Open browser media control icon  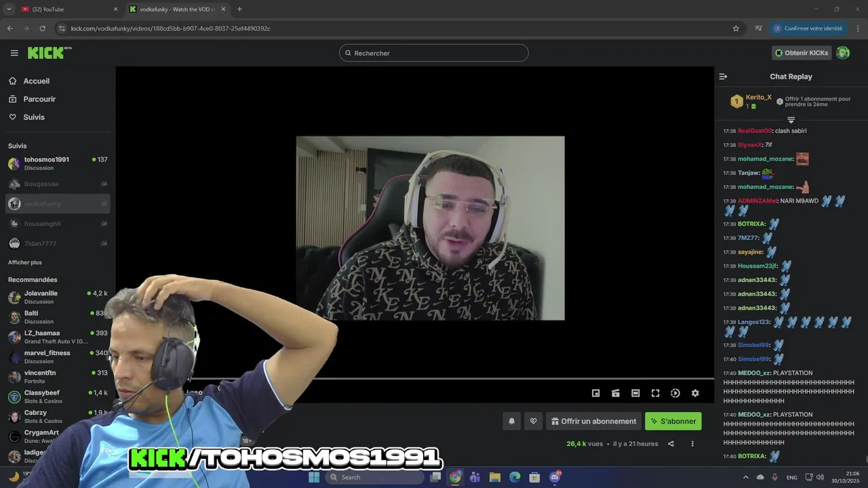(x=758, y=28)
